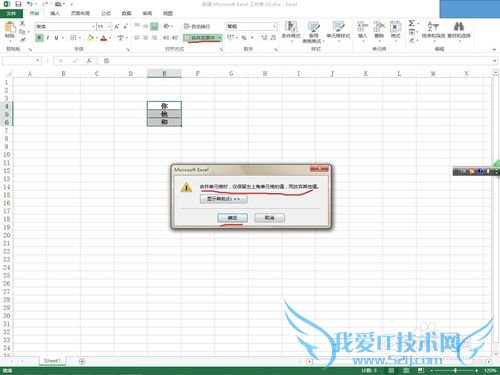
Task: Click the zoom slider in status bar
Action: (x=455, y=370)
